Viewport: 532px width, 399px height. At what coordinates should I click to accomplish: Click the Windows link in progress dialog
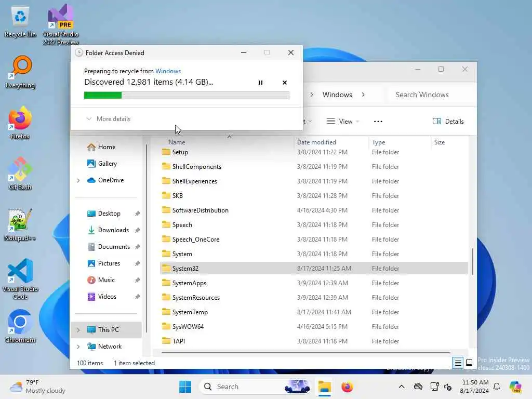point(168,71)
